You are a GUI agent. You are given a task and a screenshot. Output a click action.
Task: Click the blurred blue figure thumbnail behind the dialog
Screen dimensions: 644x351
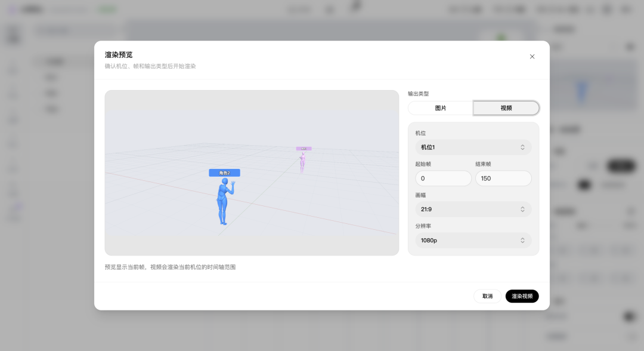pos(582,91)
